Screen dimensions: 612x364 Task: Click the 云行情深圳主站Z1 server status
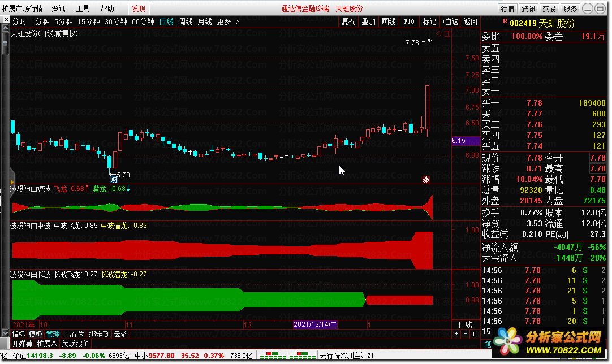347,356
